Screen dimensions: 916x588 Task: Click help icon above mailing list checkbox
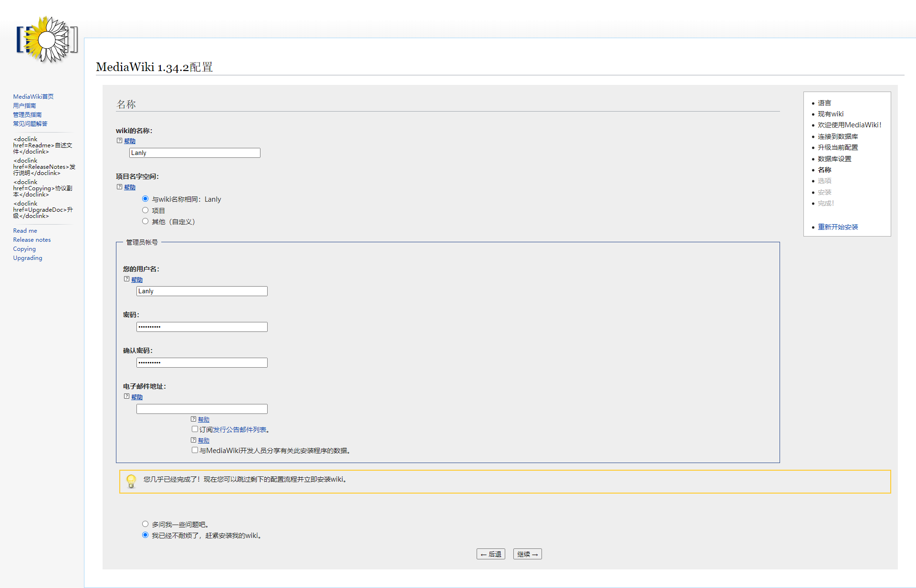coord(194,419)
